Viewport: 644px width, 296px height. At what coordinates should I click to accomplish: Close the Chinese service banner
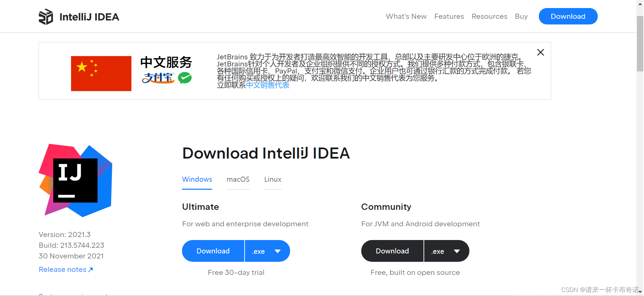(540, 52)
